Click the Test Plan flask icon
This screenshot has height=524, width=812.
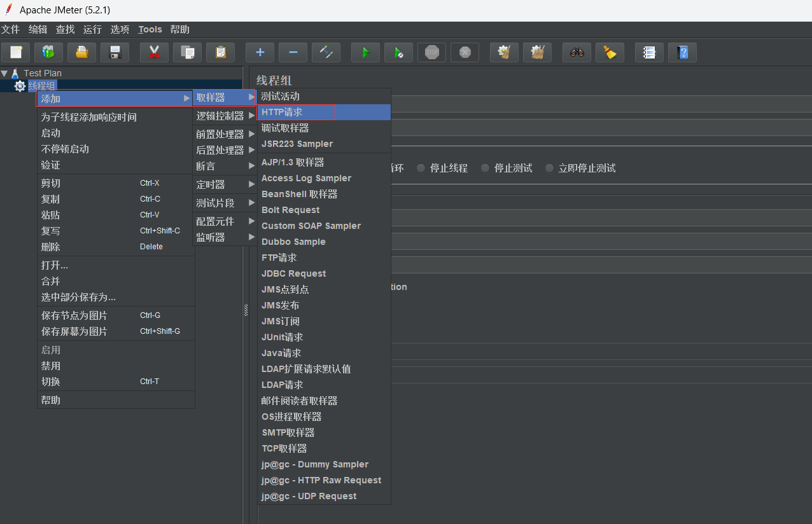pos(15,73)
